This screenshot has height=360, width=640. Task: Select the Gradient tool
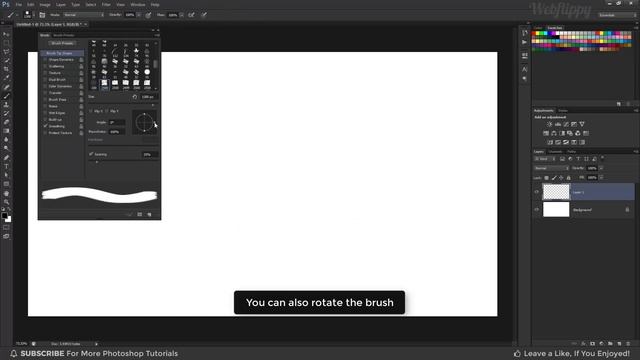tap(6, 131)
